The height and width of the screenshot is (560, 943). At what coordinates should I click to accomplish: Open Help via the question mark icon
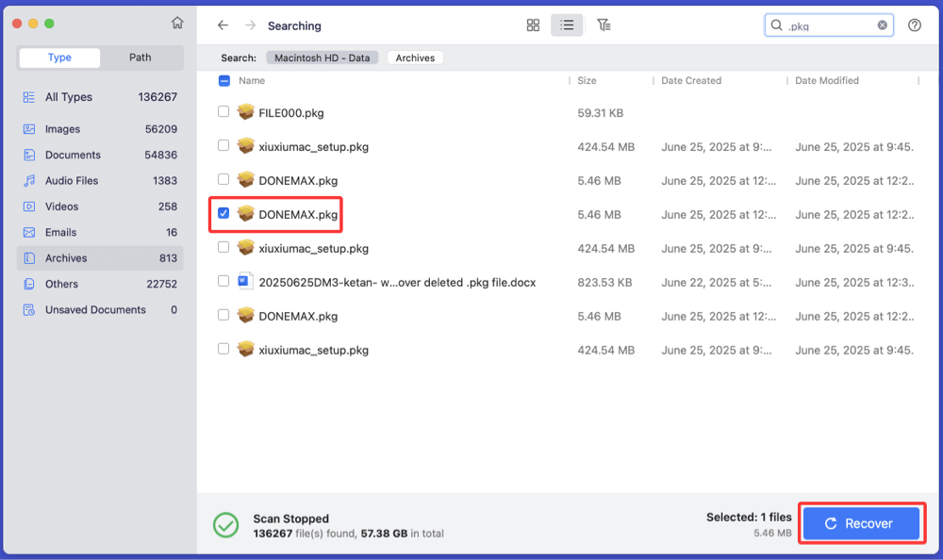pos(914,25)
